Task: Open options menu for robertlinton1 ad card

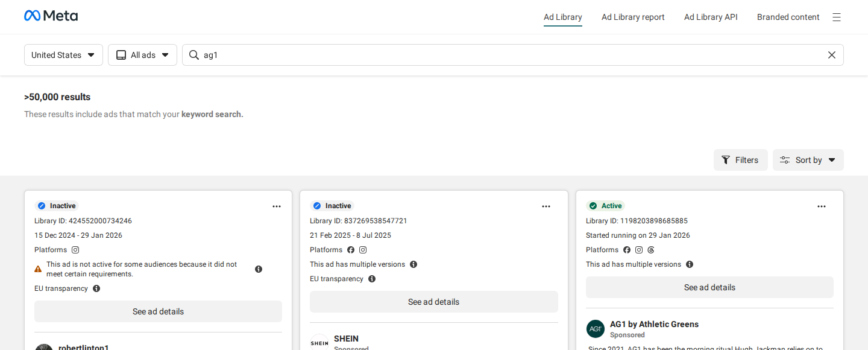Action: click(277, 206)
